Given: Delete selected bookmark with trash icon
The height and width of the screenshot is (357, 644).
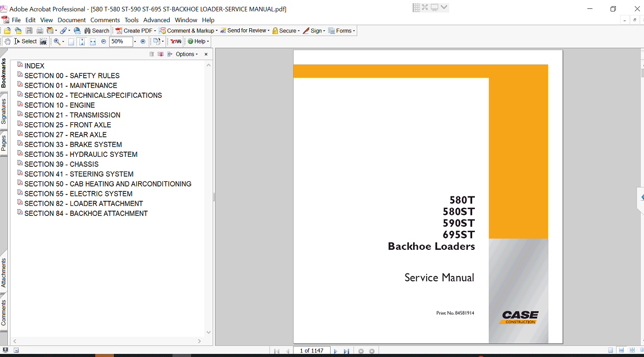Looking at the screenshot, I should pos(151,54).
